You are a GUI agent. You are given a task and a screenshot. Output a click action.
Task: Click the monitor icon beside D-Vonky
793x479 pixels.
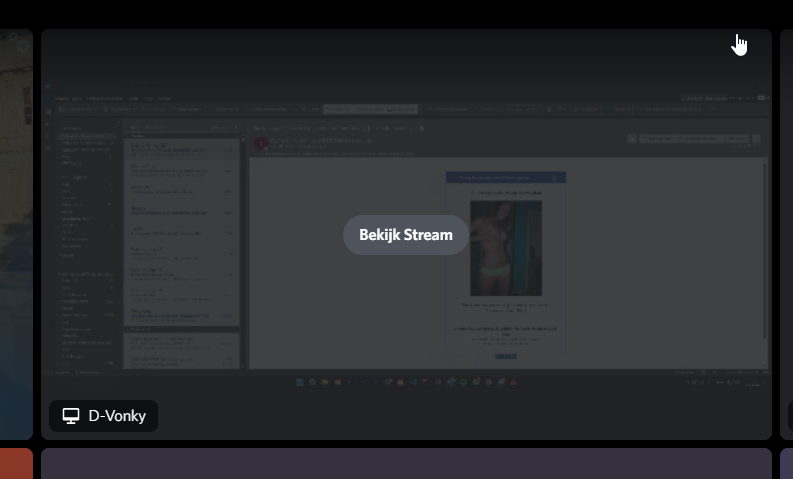(x=71, y=416)
